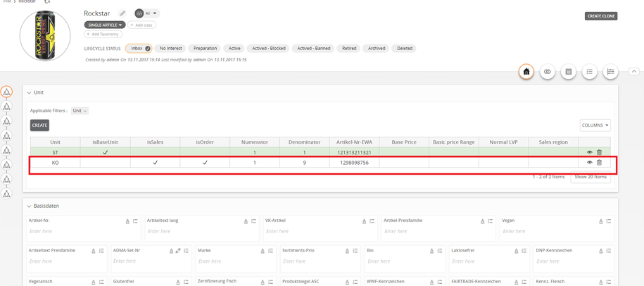The image size is (644, 286).
Task: Open the calendar tab icon
Action: (x=569, y=72)
